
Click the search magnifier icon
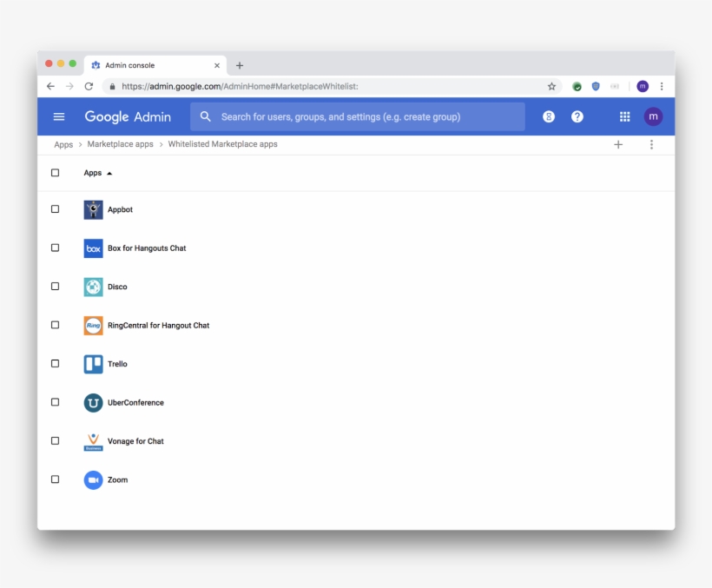pyautogui.click(x=206, y=116)
